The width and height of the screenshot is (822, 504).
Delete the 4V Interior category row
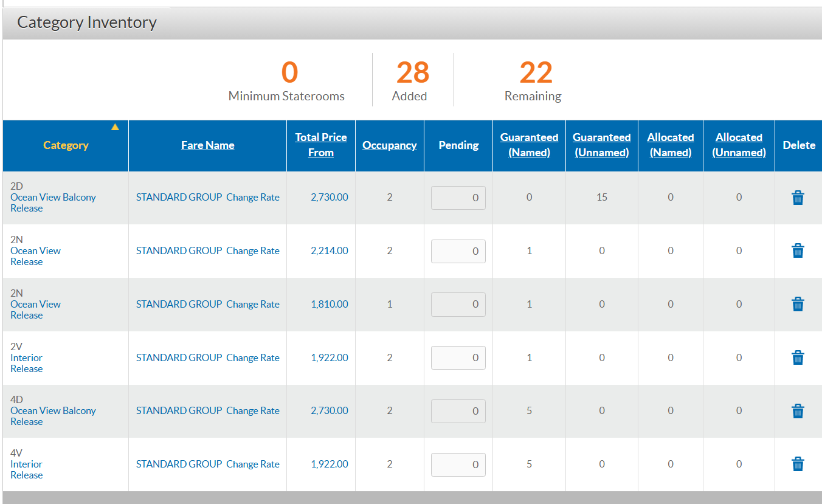[798, 464]
